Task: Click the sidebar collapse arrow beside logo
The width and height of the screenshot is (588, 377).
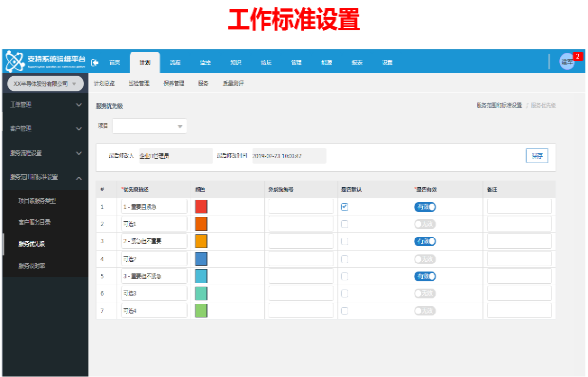Action: [x=95, y=62]
